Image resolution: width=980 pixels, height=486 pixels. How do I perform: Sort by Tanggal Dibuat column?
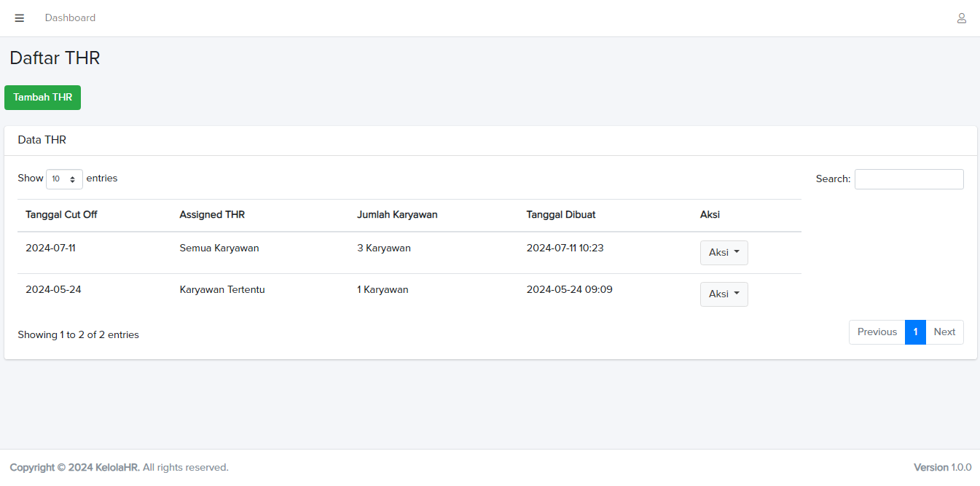560,215
